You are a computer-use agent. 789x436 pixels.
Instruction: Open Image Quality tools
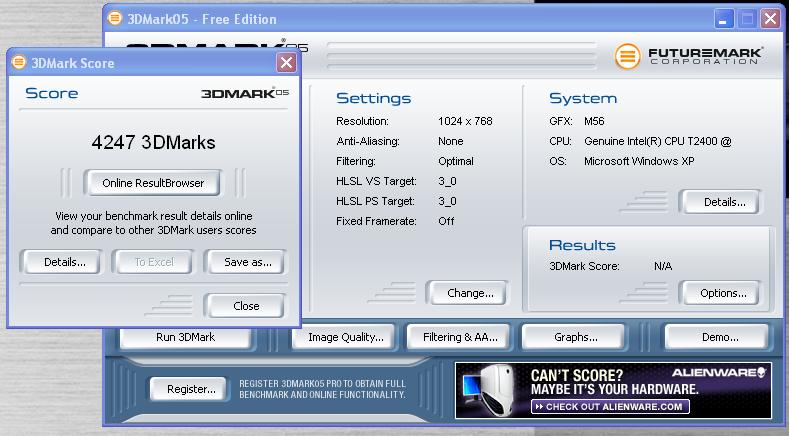(x=345, y=337)
